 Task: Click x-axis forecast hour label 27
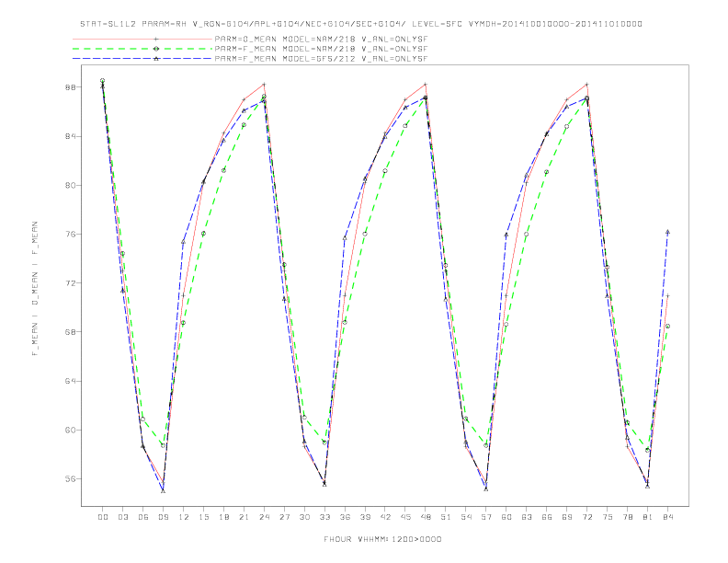click(284, 517)
